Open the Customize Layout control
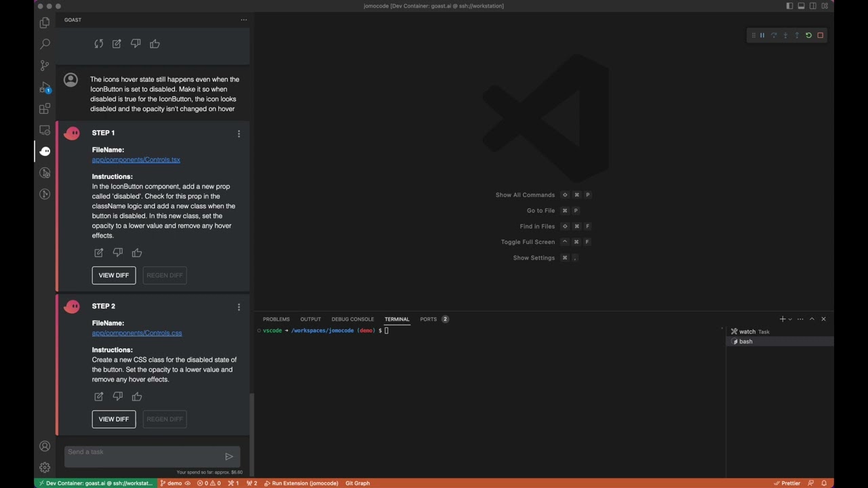Viewport: 868px width, 488px height. tap(825, 6)
